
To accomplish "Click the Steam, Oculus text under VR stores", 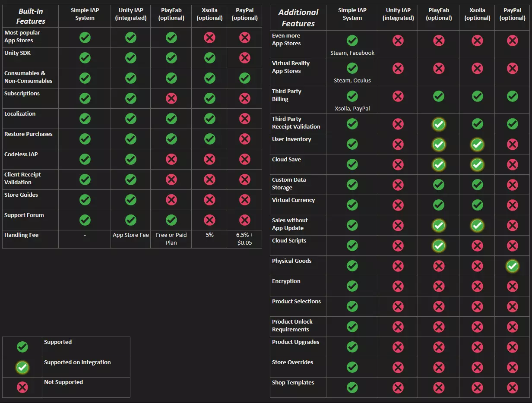I will tap(352, 81).
